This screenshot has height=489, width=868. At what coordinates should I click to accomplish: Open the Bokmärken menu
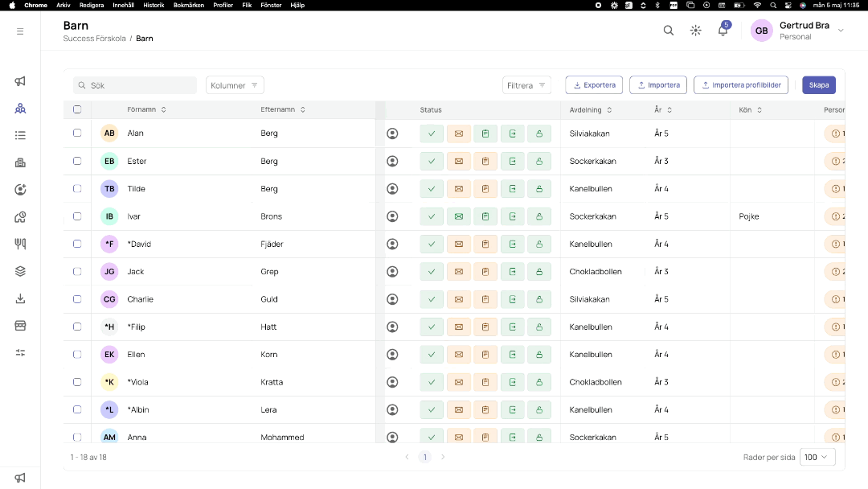(x=189, y=5)
